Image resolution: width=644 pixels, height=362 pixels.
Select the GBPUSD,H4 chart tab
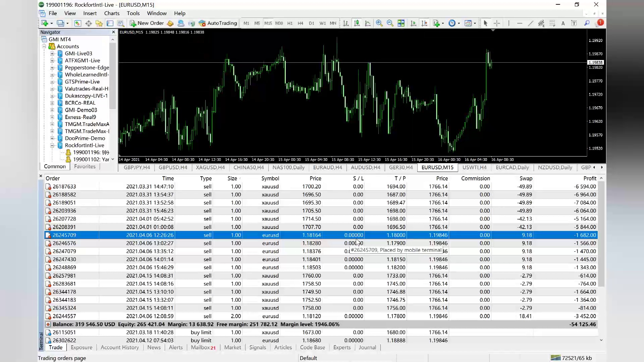(173, 168)
